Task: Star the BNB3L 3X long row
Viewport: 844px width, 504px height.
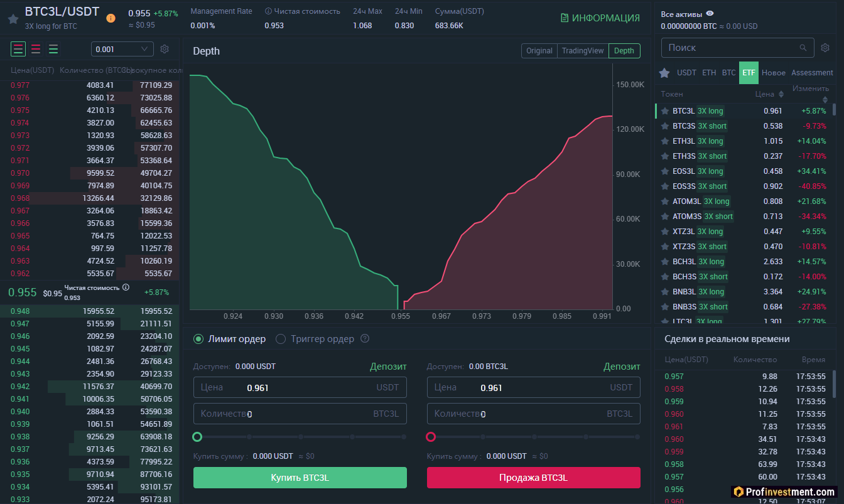Action: click(x=665, y=292)
